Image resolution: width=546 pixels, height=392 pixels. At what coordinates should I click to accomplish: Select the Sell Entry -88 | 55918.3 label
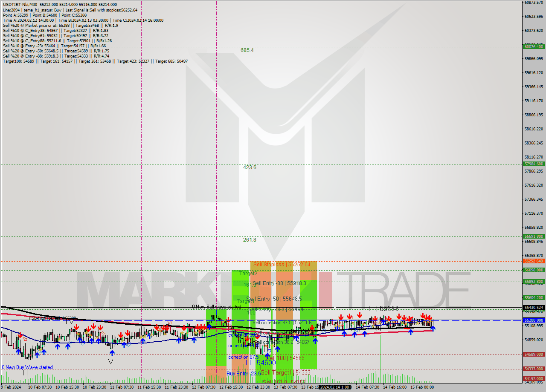coord(279,283)
